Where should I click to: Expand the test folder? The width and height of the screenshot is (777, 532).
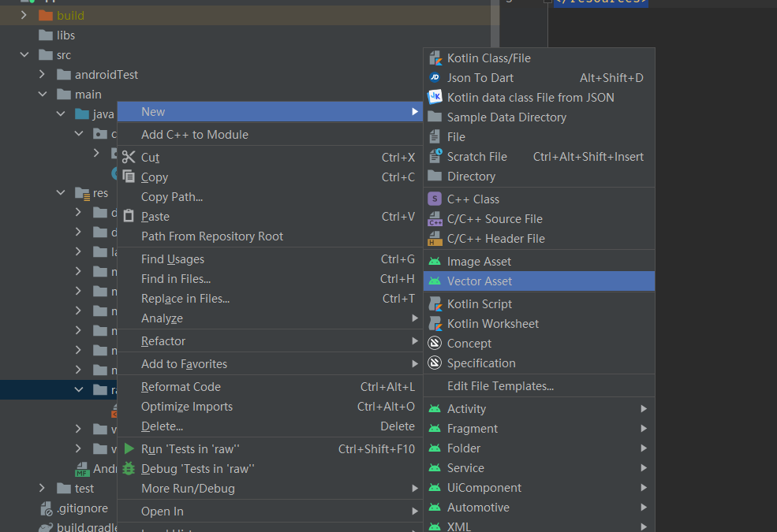pos(42,489)
